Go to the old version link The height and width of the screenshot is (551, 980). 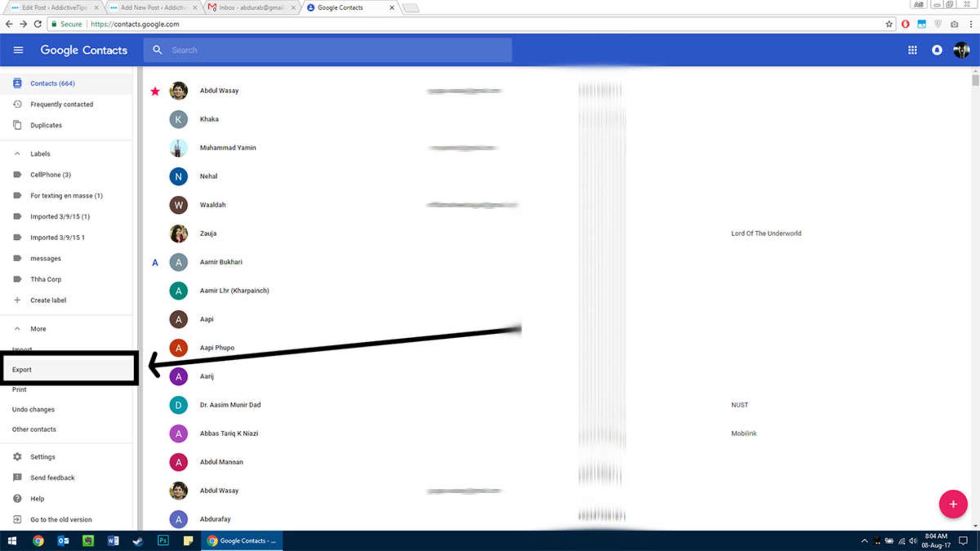click(61, 519)
